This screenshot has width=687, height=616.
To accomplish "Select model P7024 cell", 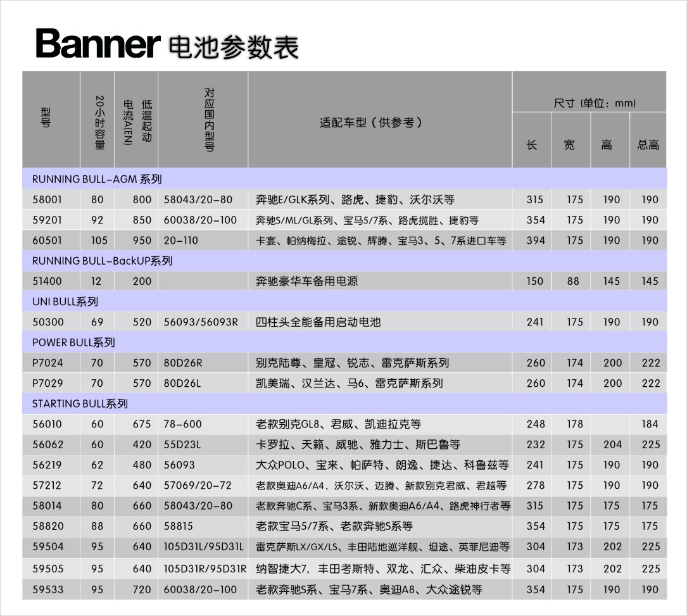I will tap(48, 363).
